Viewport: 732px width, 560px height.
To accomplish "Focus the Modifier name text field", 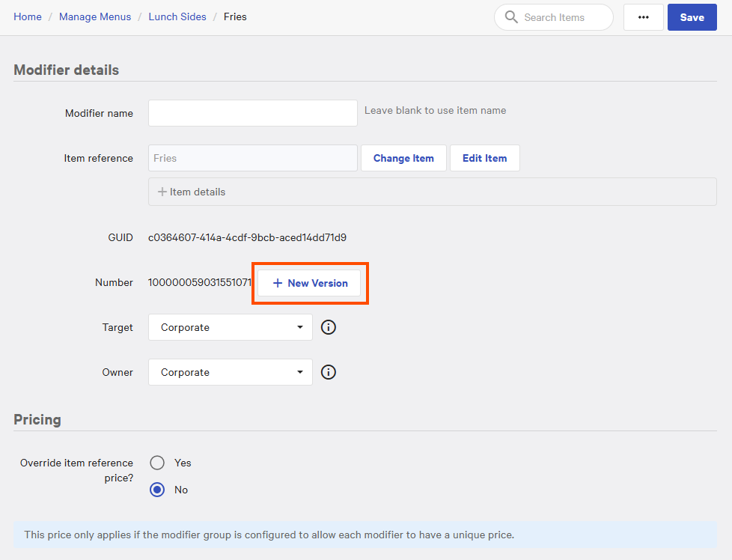I will (x=252, y=113).
